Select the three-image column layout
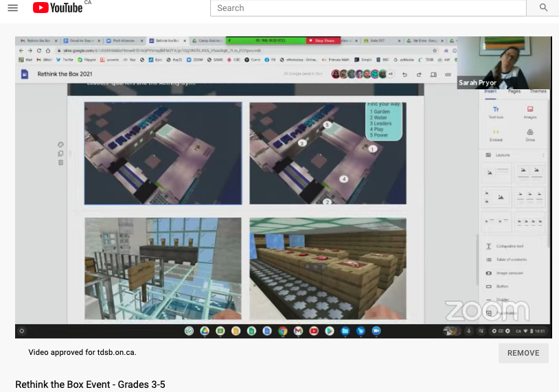Image resolution: width=559 pixels, height=392 pixels. (529, 197)
